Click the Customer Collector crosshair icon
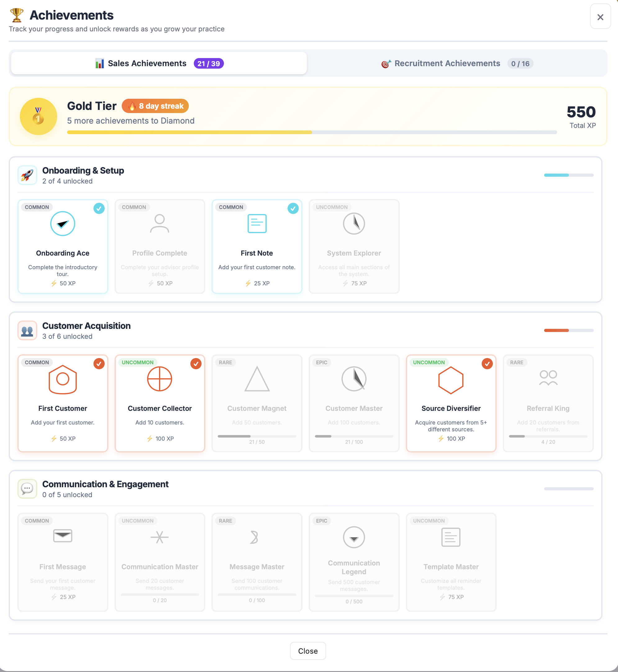This screenshot has width=618, height=672. coord(160,379)
